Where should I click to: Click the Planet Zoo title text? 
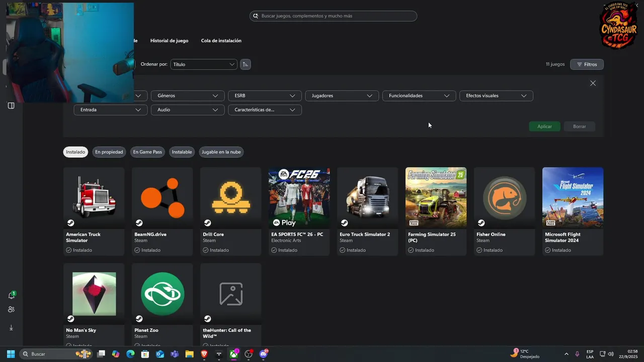[x=146, y=330]
